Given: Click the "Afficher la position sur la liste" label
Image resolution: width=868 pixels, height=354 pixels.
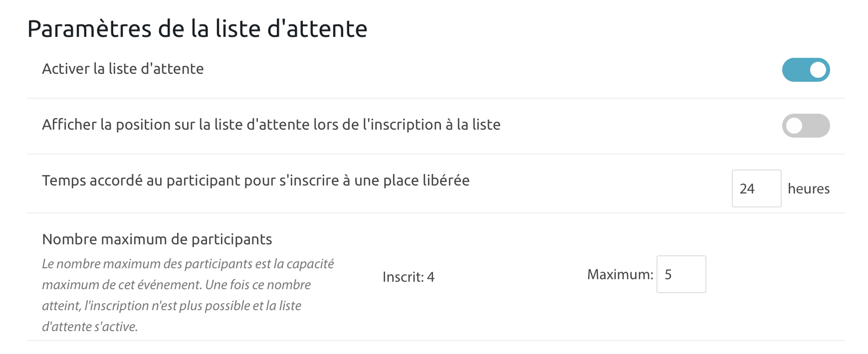Looking at the screenshot, I should [271, 125].
